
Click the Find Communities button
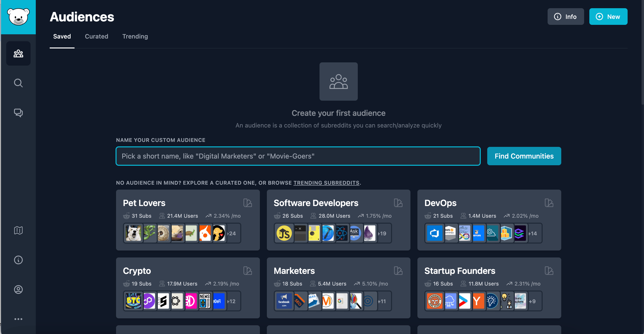pos(524,156)
